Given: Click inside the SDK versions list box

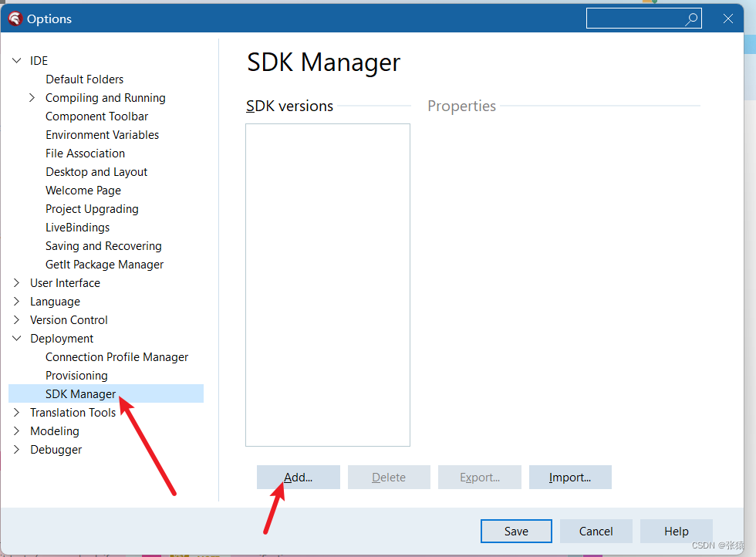Looking at the screenshot, I should [x=328, y=285].
